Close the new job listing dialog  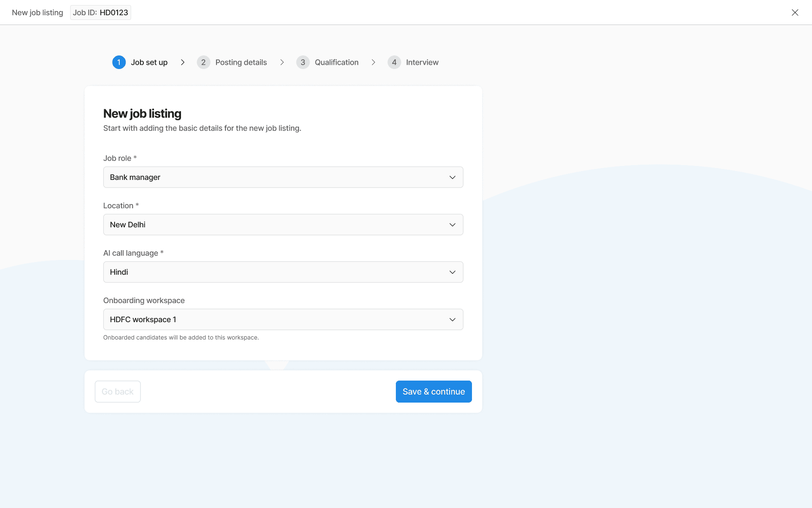coord(795,13)
